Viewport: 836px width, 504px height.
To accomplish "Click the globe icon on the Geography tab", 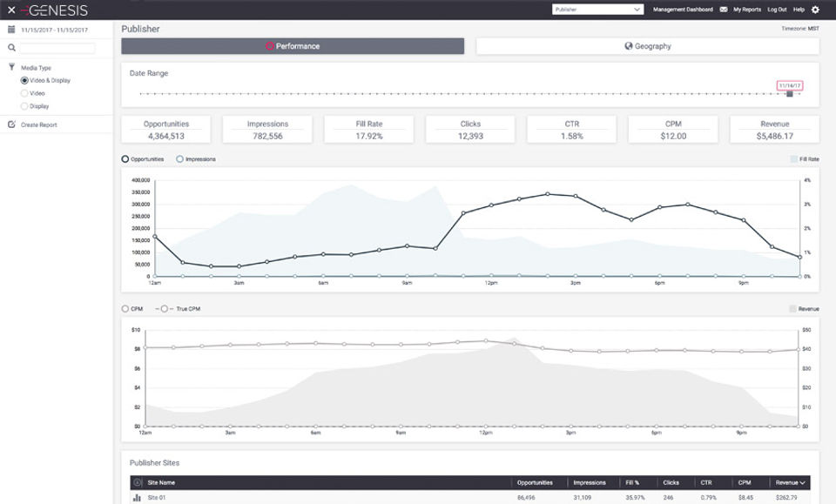I will coord(629,46).
